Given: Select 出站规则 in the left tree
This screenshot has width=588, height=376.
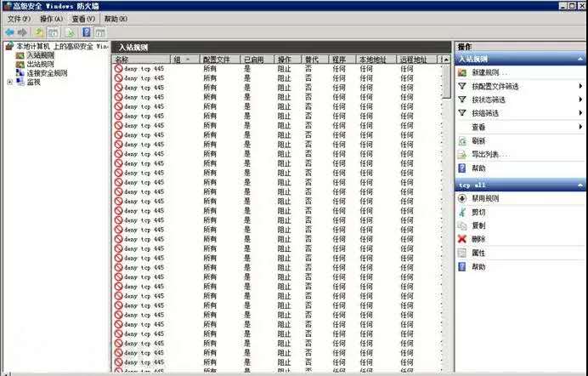Looking at the screenshot, I should click(41, 64).
